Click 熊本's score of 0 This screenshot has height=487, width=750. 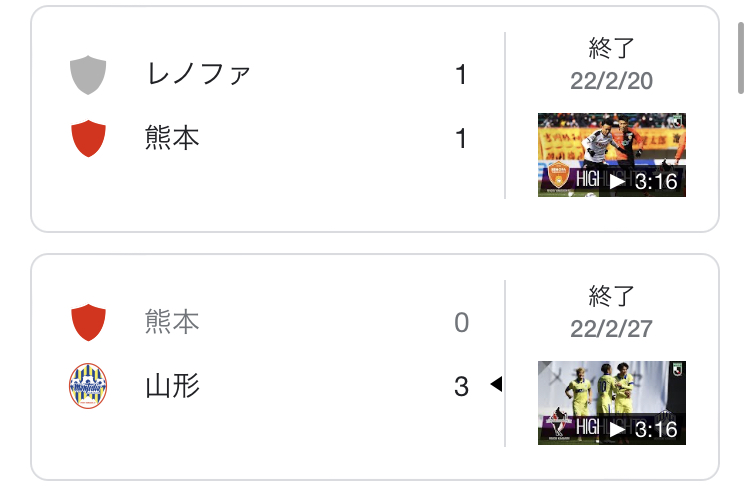(461, 322)
